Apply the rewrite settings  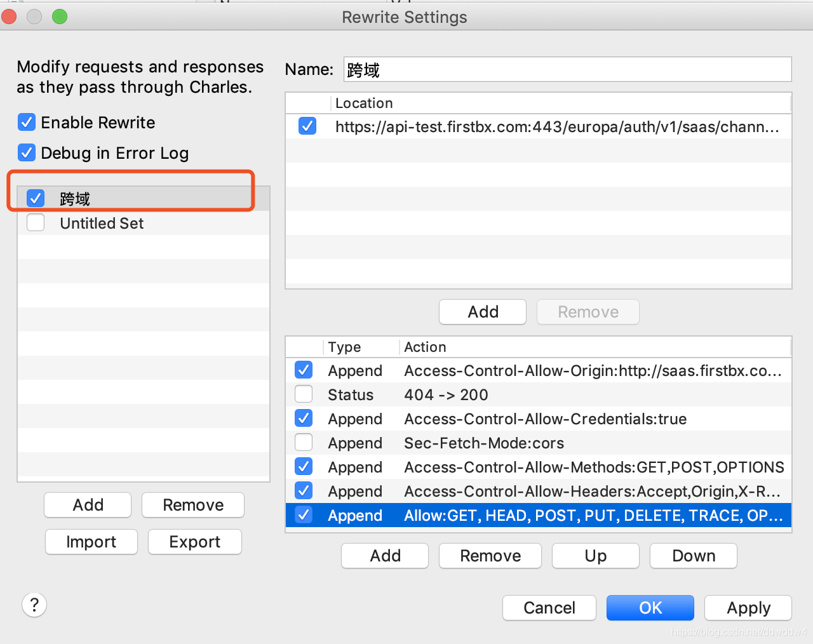pos(748,608)
